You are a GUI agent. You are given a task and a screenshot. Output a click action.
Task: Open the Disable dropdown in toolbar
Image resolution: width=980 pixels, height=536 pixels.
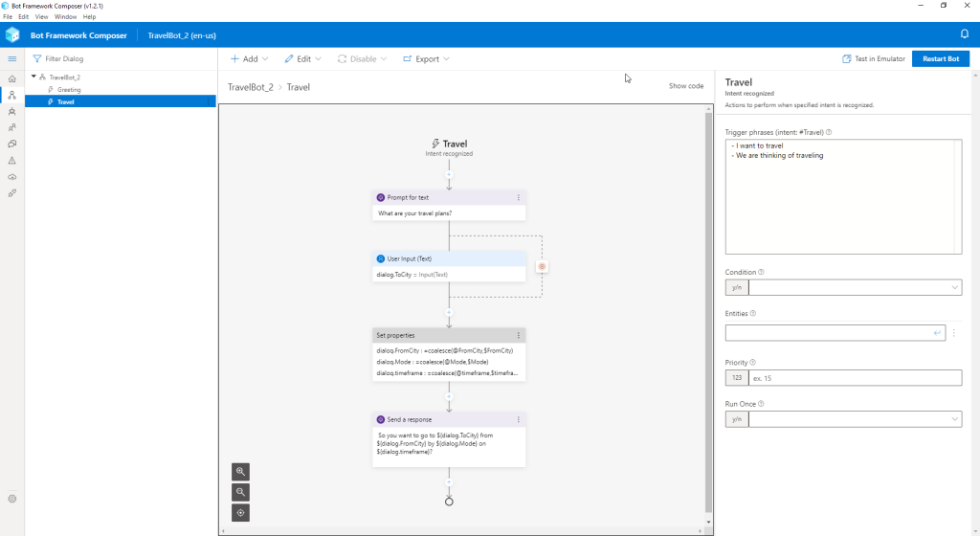click(362, 58)
